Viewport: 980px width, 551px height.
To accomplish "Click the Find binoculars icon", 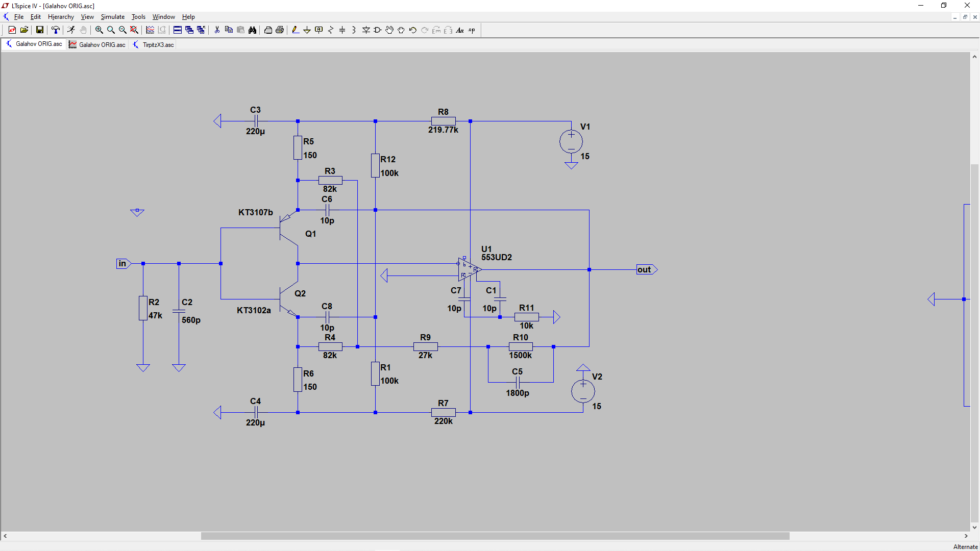I will (252, 30).
